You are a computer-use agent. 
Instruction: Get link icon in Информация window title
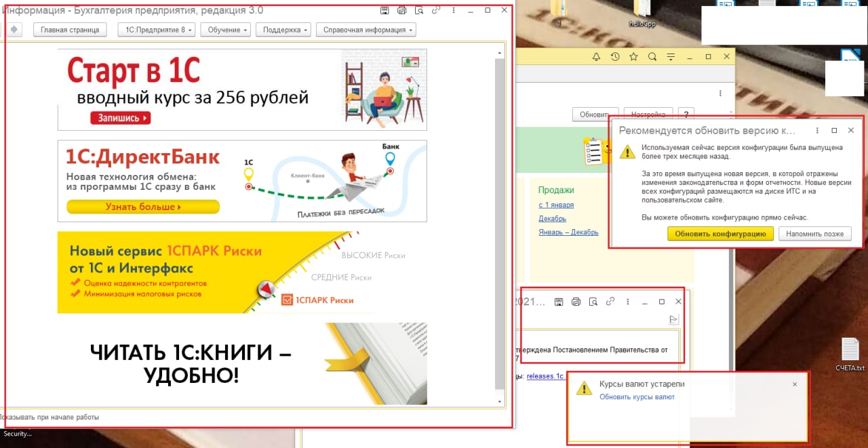pos(436,10)
